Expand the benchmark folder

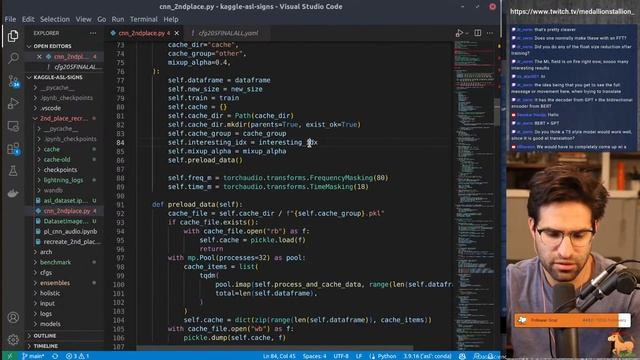tap(55, 262)
